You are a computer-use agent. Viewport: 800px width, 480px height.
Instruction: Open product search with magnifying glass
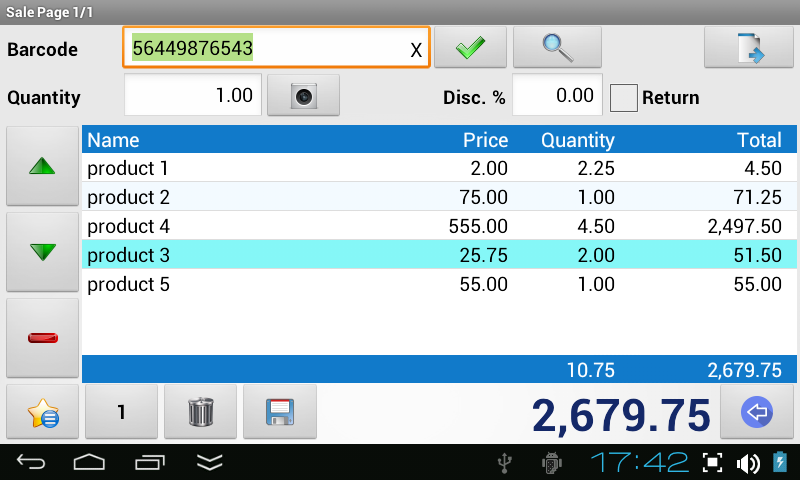click(x=557, y=47)
